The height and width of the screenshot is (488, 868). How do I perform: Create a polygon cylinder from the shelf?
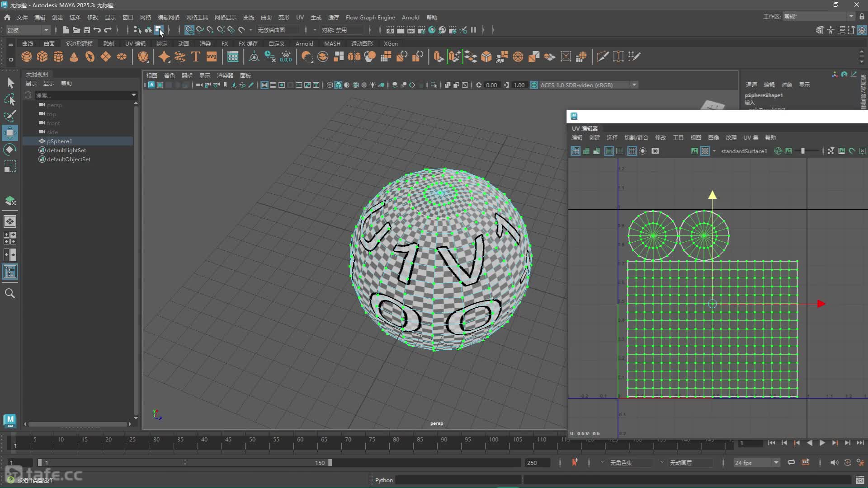[58, 56]
